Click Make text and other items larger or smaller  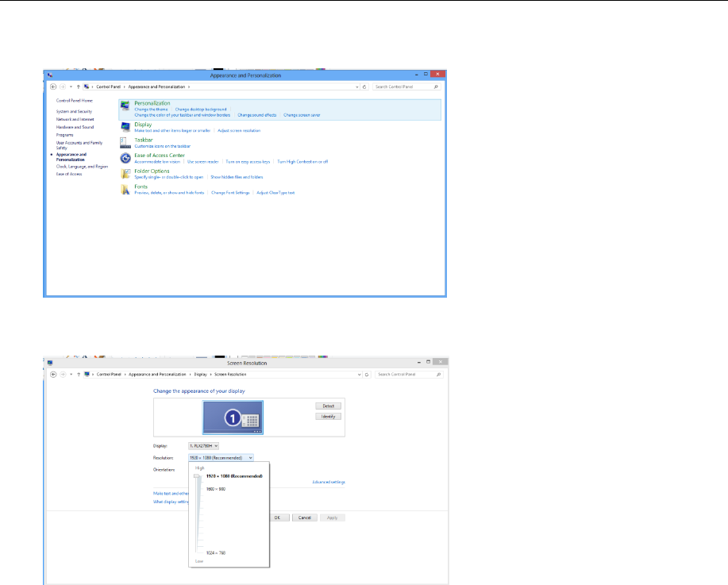(x=172, y=131)
